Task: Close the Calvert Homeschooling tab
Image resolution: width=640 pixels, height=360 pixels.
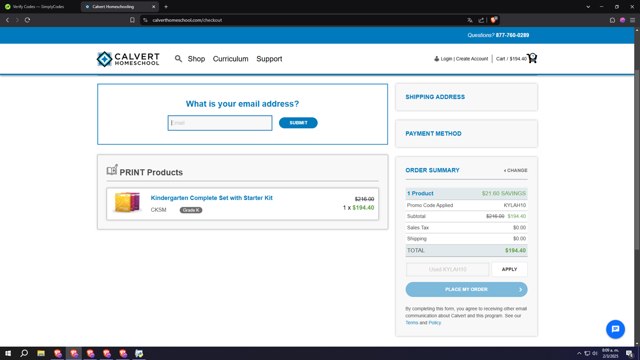Action: (153, 7)
